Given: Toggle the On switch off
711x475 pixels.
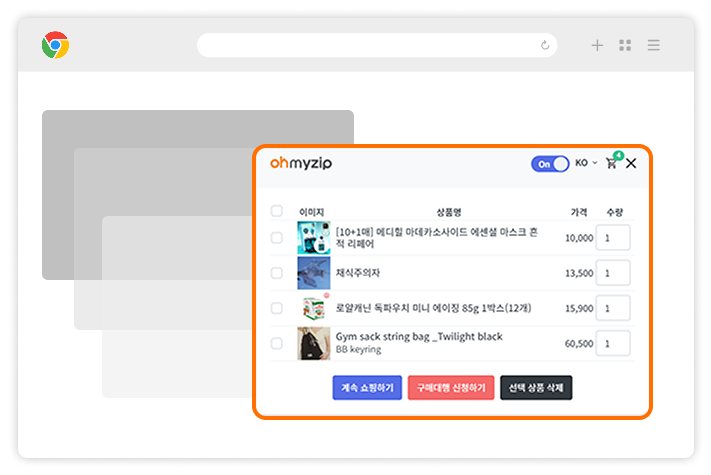Looking at the screenshot, I should coord(549,163).
